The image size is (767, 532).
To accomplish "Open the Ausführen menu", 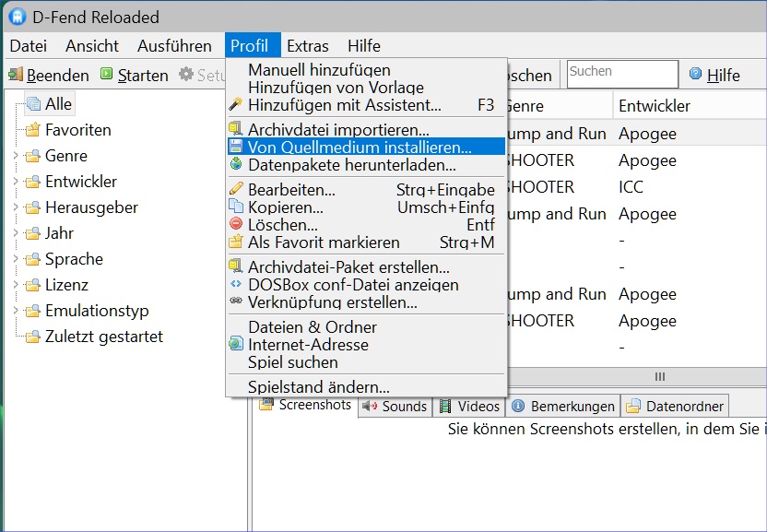I will click(x=174, y=45).
